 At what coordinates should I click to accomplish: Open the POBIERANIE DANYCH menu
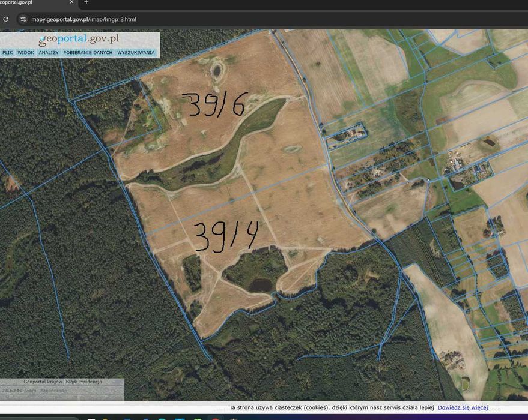pos(88,52)
